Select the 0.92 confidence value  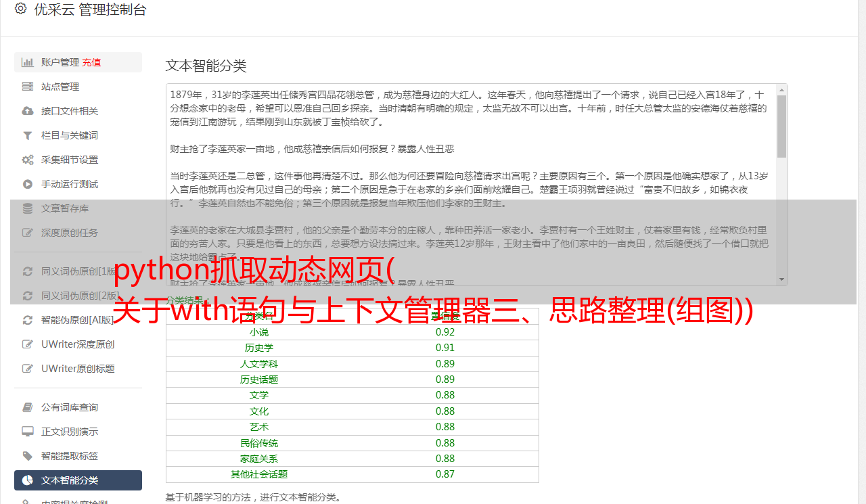point(445,332)
